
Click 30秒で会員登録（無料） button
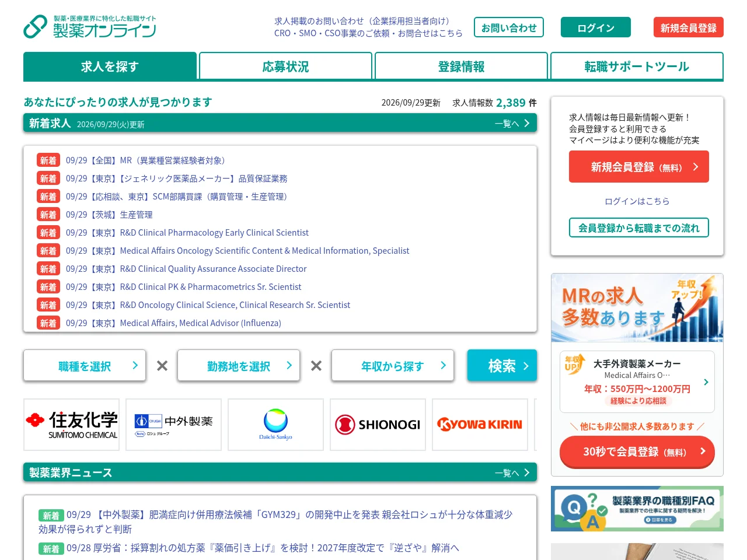coord(637,452)
